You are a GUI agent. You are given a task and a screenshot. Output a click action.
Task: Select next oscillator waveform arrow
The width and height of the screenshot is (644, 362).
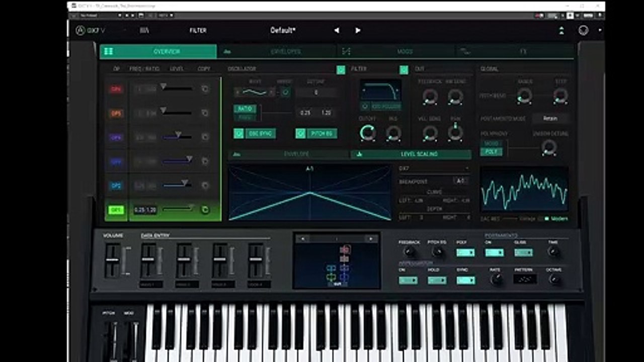pos(271,92)
